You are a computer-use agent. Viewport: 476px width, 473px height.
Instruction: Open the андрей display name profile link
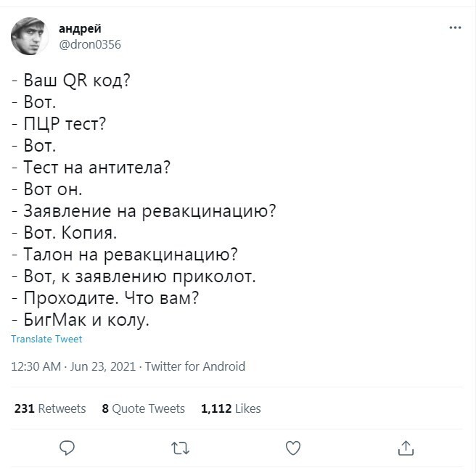point(79,28)
